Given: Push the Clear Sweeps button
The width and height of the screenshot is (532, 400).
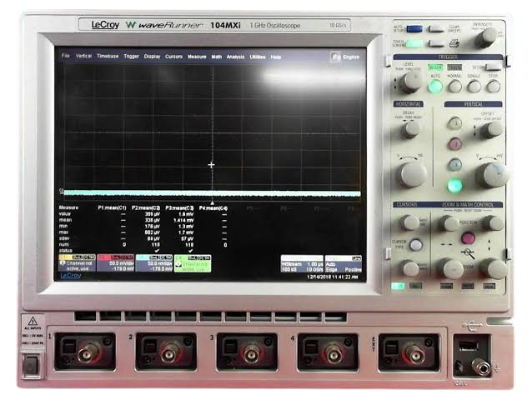Looking at the screenshot, I should tap(436, 29).
